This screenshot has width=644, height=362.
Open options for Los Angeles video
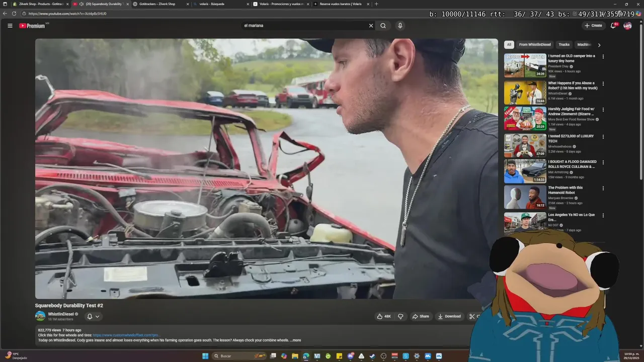pos(603,215)
